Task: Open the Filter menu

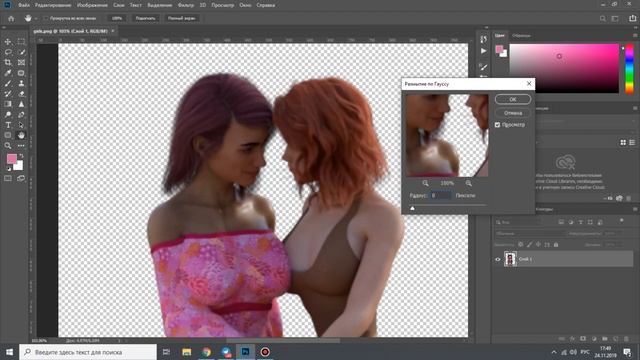Action: [x=186, y=5]
